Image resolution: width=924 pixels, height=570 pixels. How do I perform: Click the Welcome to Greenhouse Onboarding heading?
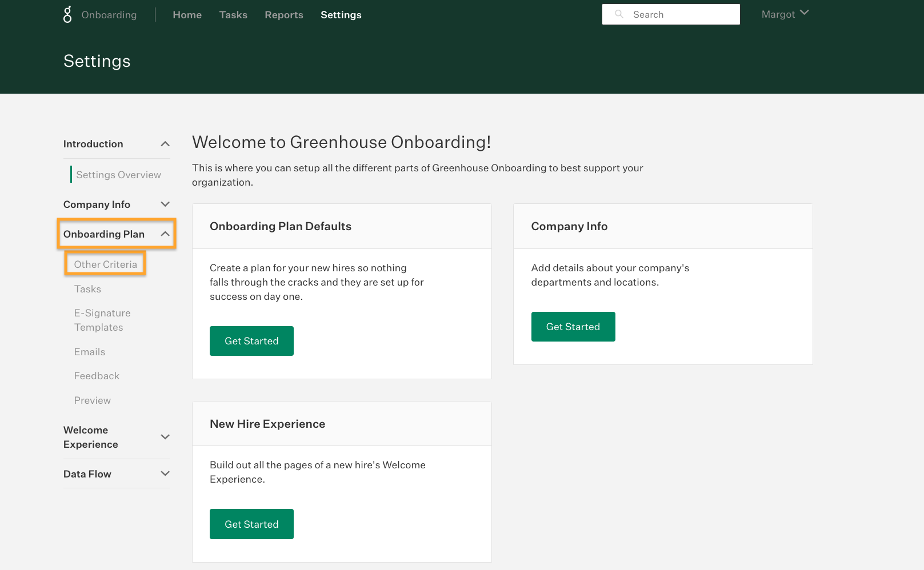(342, 142)
